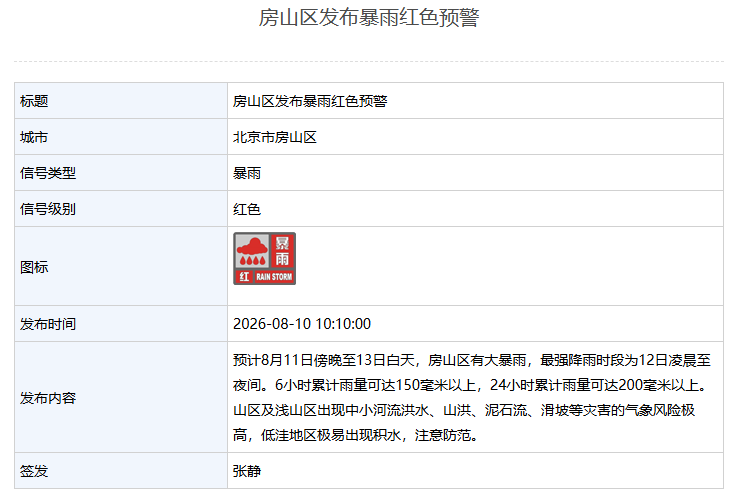The height and width of the screenshot is (499, 736).
Task: Click the 签发 label cell
Action: point(121,471)
